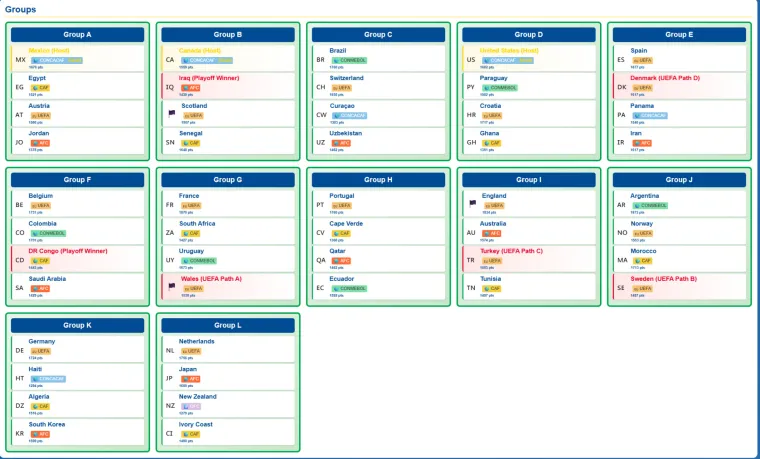This screenshot has height=459, width=760.
Task: Click the Scotland flag icon in Group B
Action: [171, 112]
